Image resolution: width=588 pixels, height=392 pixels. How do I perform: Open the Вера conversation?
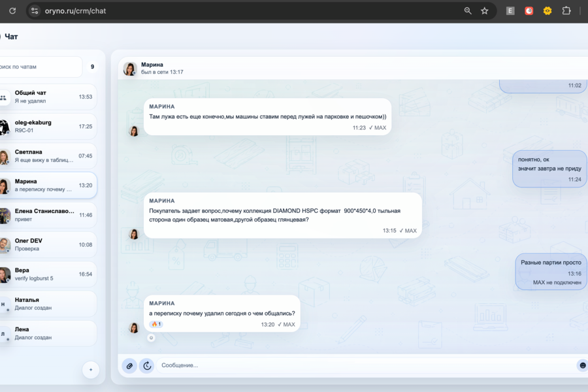click(x=48, y=274)
